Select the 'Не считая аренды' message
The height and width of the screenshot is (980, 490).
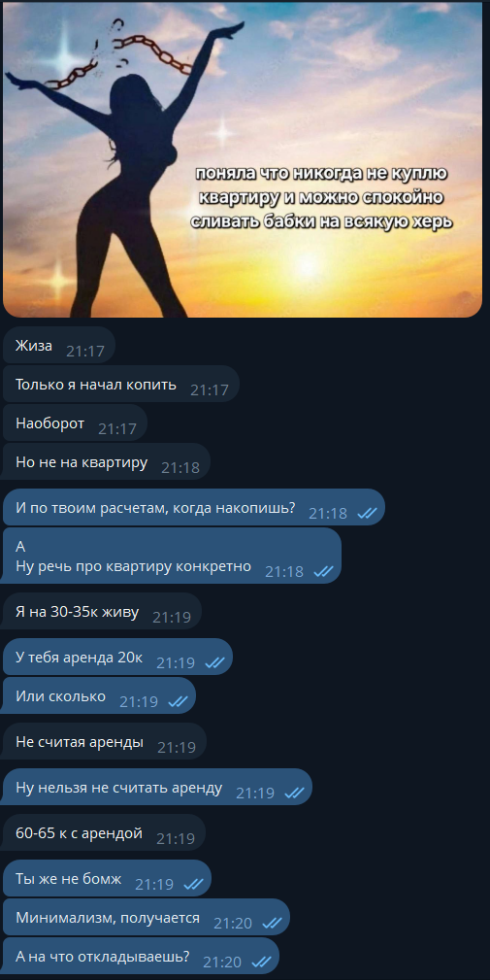[105, 742]
